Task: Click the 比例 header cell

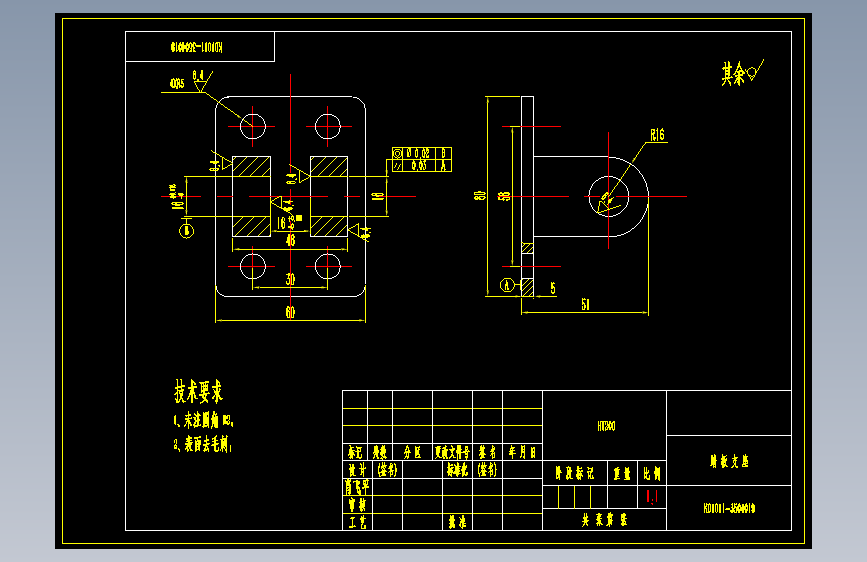Action: click(x=652, y=473)
